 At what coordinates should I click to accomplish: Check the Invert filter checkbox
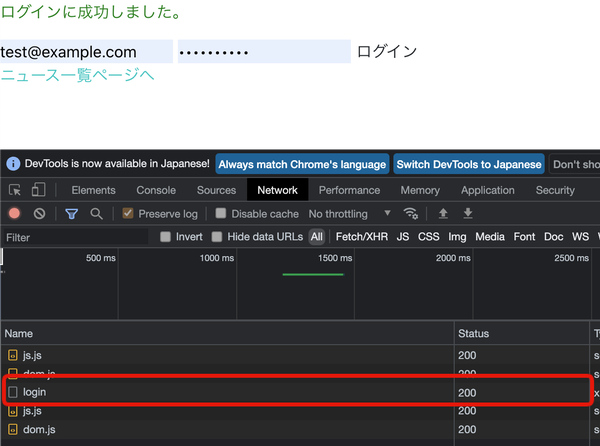(165, 237)
